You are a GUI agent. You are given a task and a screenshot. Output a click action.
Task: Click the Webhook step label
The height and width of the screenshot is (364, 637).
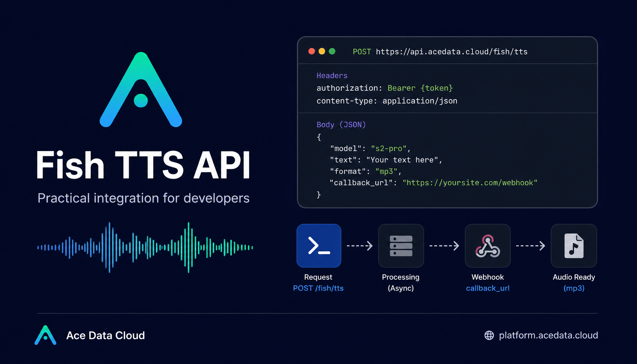pos(488,277)
